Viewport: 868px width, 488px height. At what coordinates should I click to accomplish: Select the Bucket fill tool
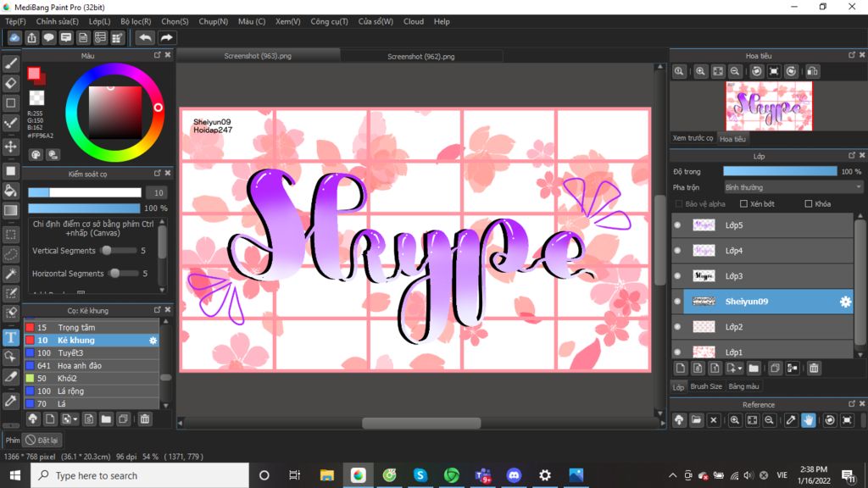[10, 191]
